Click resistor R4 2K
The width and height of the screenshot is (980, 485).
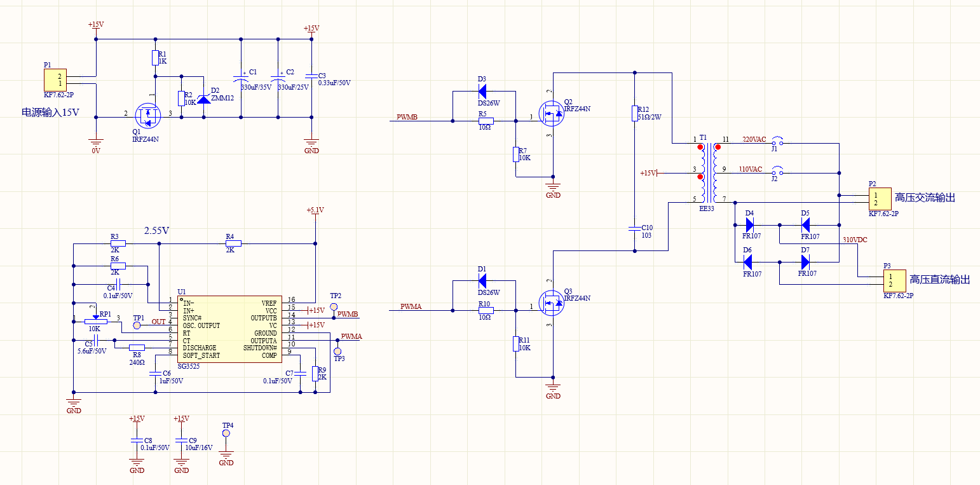point(233,243)
